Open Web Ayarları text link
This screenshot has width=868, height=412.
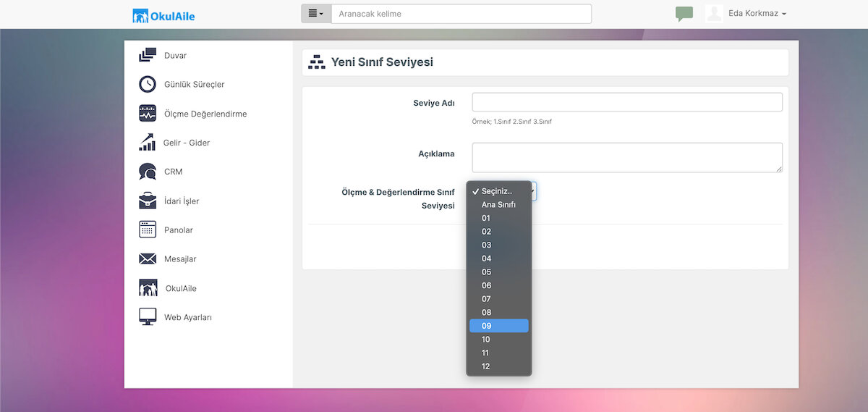coord(188,317)
